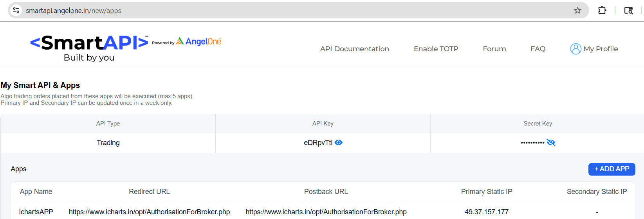Click the site info icon in address bar
644x219 pixels.
(16, 11)
